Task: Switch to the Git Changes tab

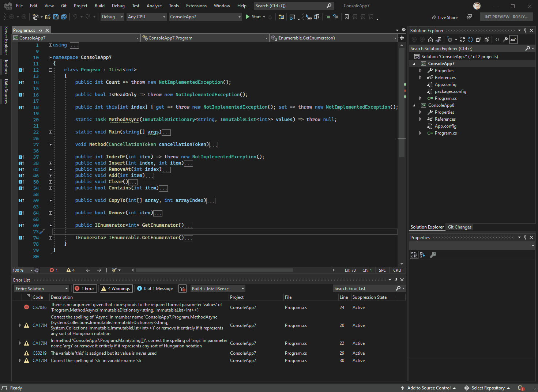Action: (x=459, y=227)
